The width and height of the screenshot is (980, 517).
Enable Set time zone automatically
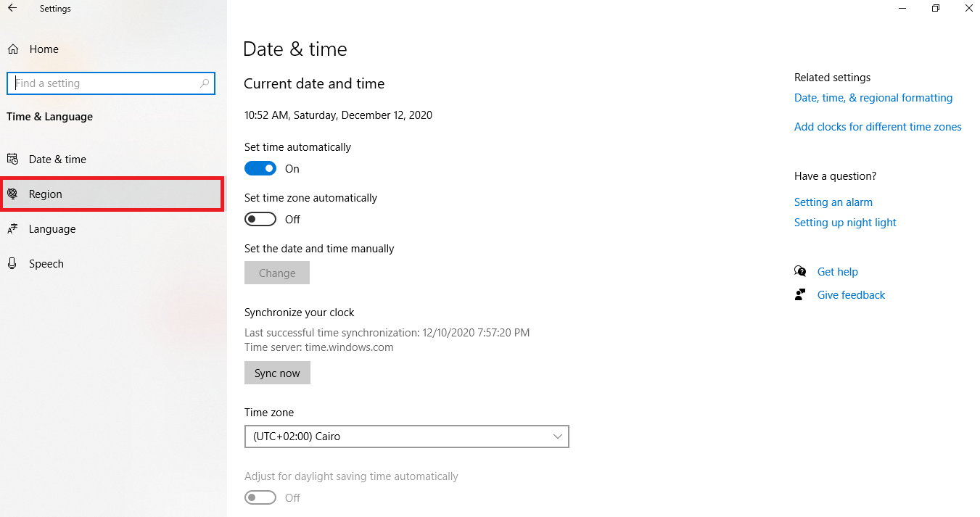pos(260,220)
